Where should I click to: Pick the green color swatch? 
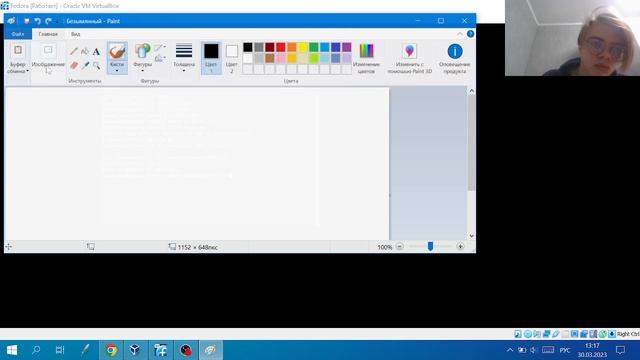point(314,47)
